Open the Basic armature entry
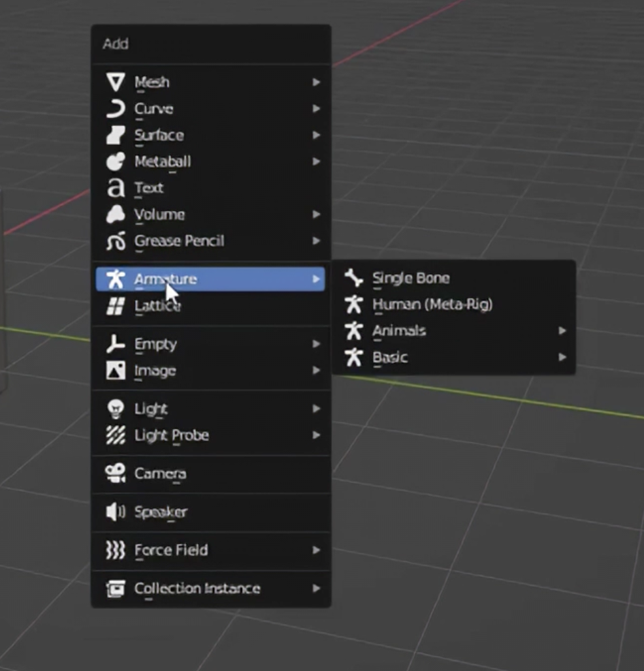The height and width of the screenshot is (671, 644). [x=455, y=357]
